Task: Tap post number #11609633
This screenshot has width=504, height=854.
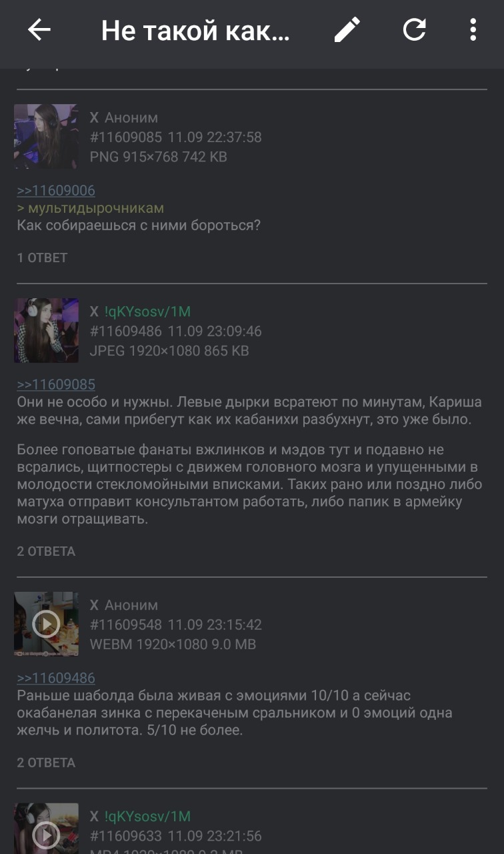Action: (126, 835)
